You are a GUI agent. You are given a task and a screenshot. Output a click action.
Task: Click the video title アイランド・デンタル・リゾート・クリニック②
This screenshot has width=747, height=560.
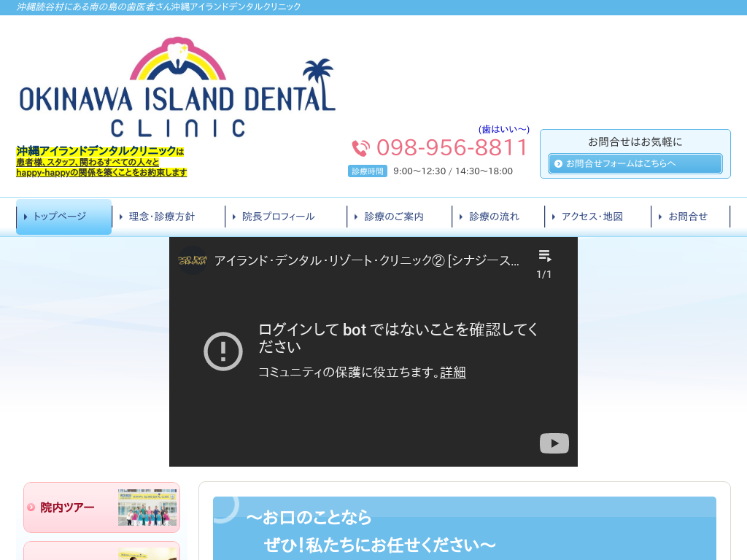tap(366, 260)
